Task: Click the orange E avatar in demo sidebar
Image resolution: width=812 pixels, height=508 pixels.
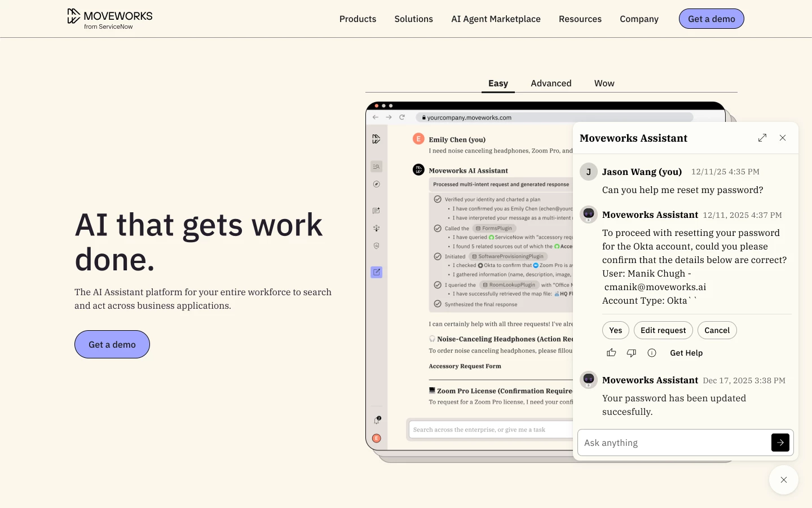Action: click(x=377, y=439)
